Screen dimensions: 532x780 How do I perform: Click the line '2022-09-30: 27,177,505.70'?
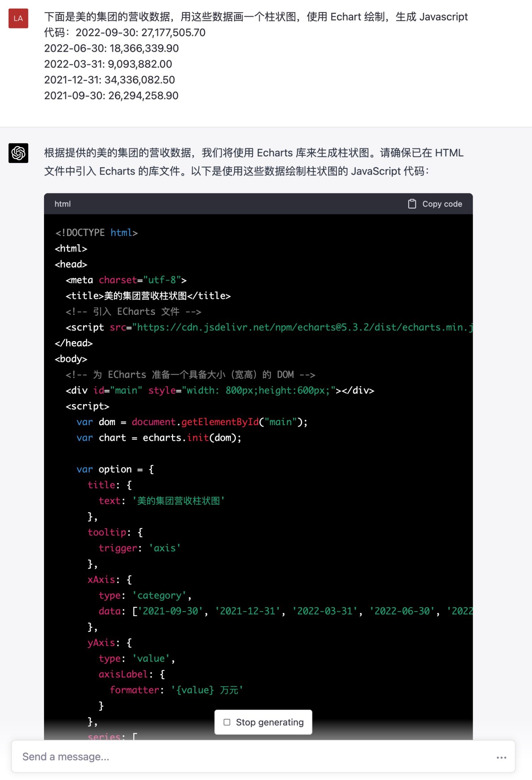click(140, 33)
